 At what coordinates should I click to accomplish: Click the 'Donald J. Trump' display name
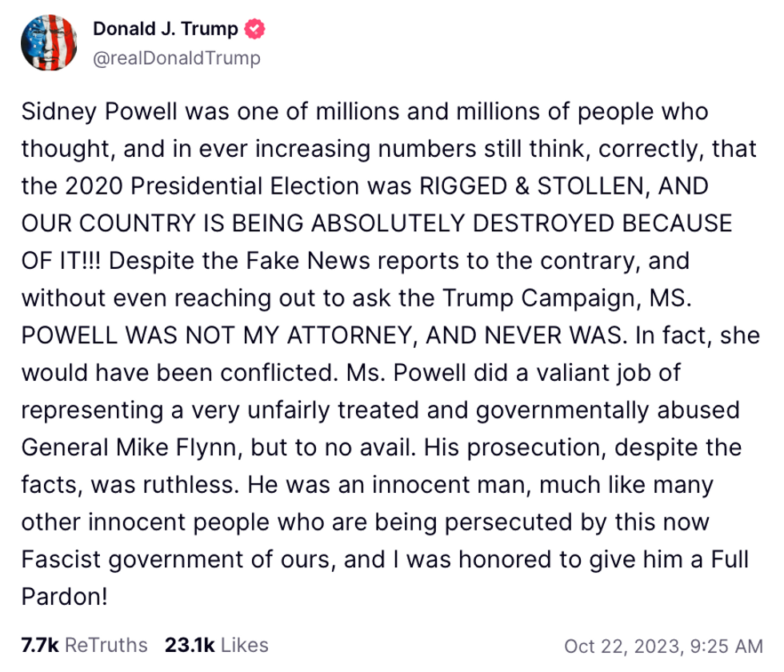tap(164, 28)
